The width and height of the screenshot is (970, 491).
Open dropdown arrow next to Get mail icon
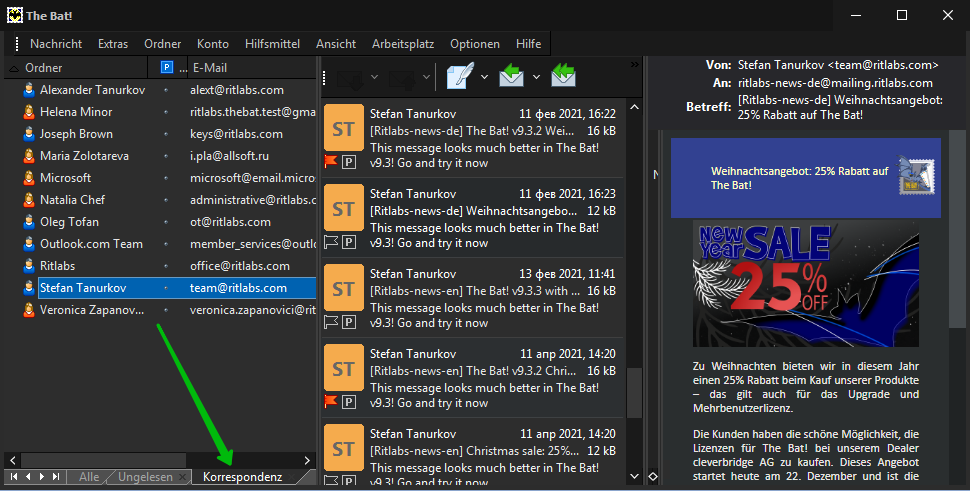pos(374,77)
